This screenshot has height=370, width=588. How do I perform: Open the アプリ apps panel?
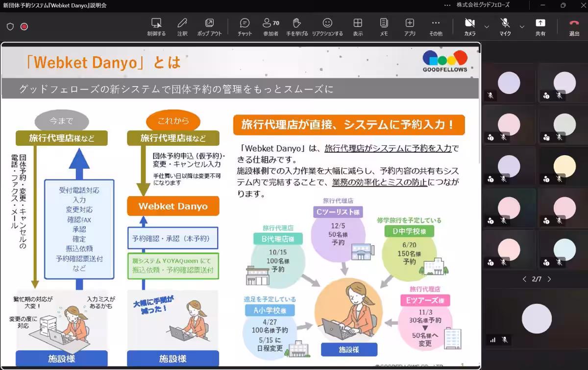[x=410, y=26]
